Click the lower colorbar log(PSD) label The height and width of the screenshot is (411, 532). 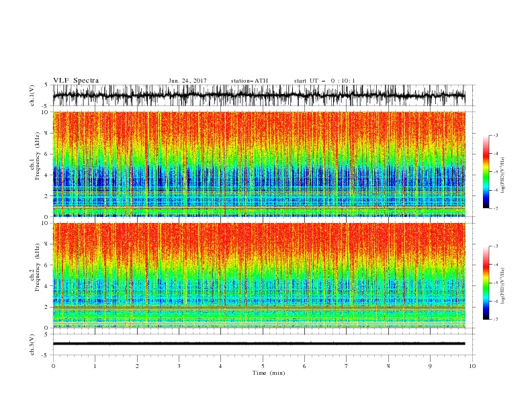coord(502,286)
